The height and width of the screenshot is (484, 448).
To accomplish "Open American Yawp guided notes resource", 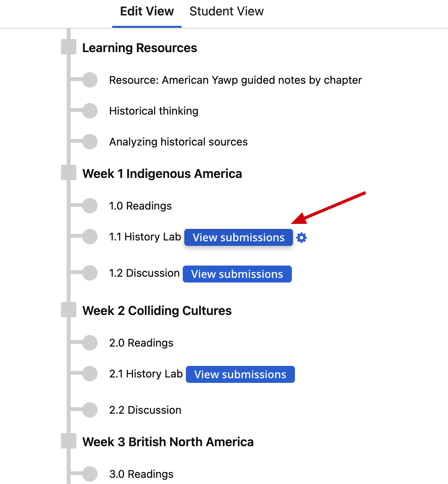I will tap(235, 80).
